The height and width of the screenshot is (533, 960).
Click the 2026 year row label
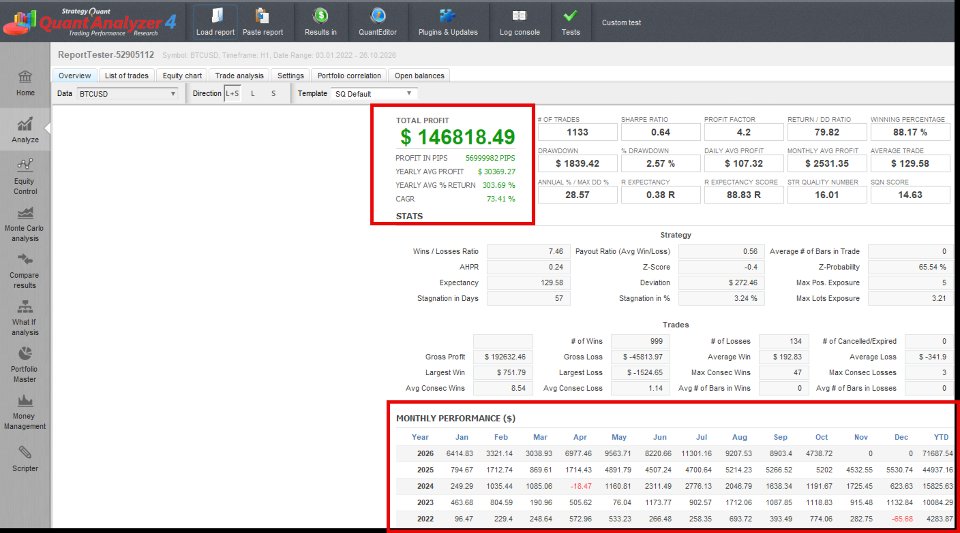tap(425, 453)
